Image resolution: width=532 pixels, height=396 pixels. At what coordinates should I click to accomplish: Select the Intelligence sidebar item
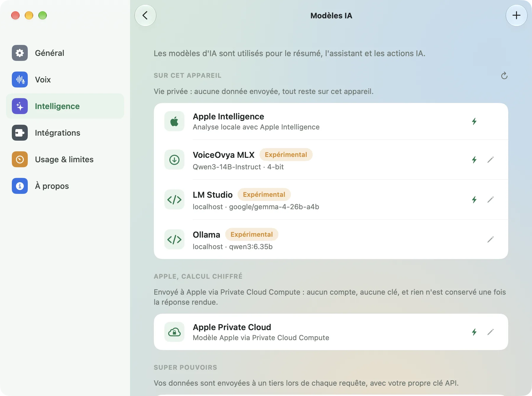pos(65,106)
